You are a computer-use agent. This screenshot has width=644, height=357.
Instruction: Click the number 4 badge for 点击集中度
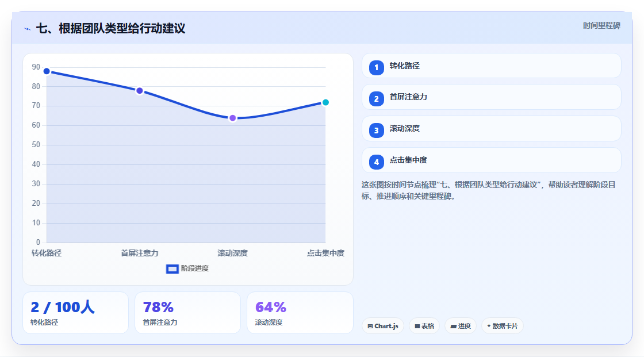coord(376,162)
